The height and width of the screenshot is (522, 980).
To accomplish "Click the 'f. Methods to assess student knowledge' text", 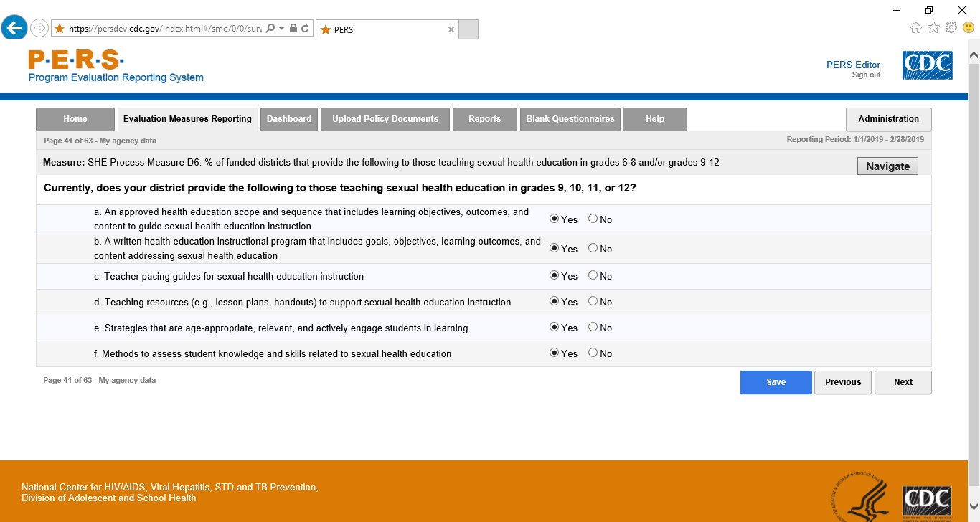I will coord(273,353).
